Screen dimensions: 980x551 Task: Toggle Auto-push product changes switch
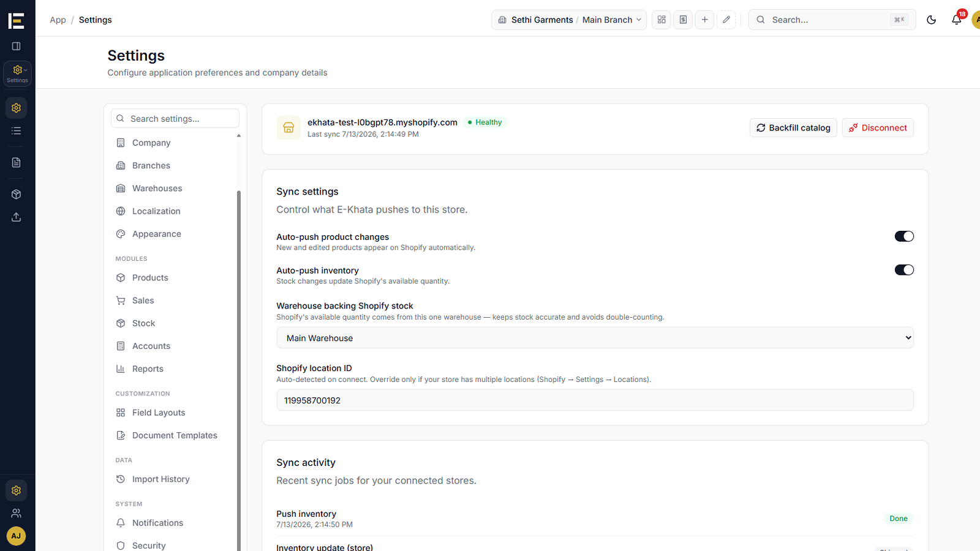pos(904,236)
